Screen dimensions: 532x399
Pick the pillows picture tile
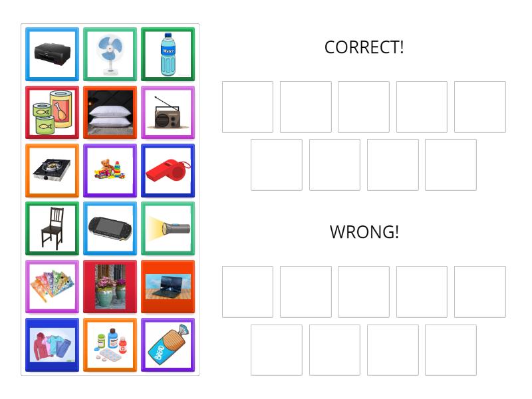pos(110,112)
